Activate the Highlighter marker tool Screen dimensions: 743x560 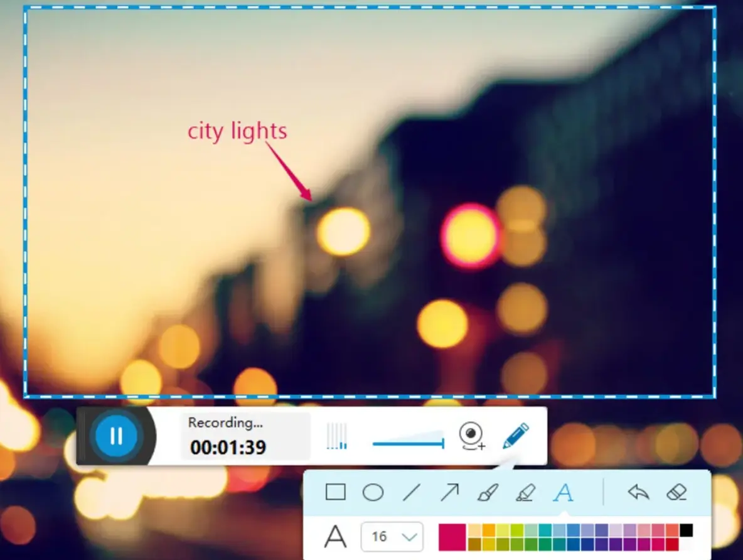(x=526, y=492)
